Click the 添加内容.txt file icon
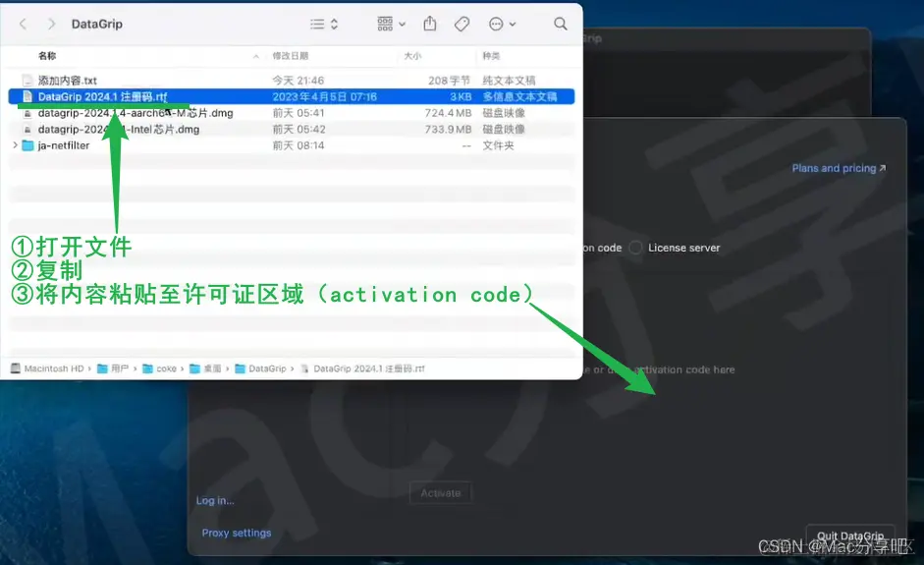Viewport: 924px width, 565px height. click(27, 81)
